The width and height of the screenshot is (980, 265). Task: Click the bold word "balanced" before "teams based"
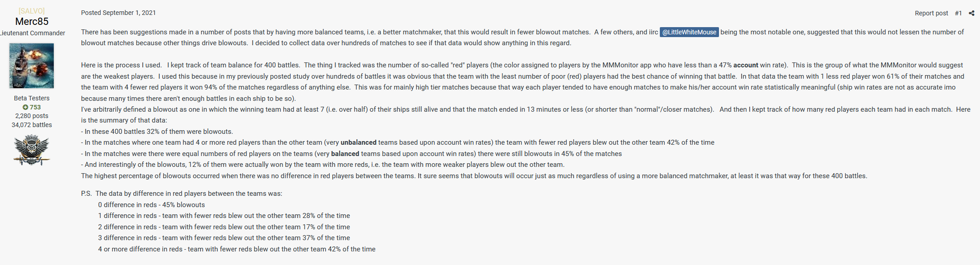345,154
